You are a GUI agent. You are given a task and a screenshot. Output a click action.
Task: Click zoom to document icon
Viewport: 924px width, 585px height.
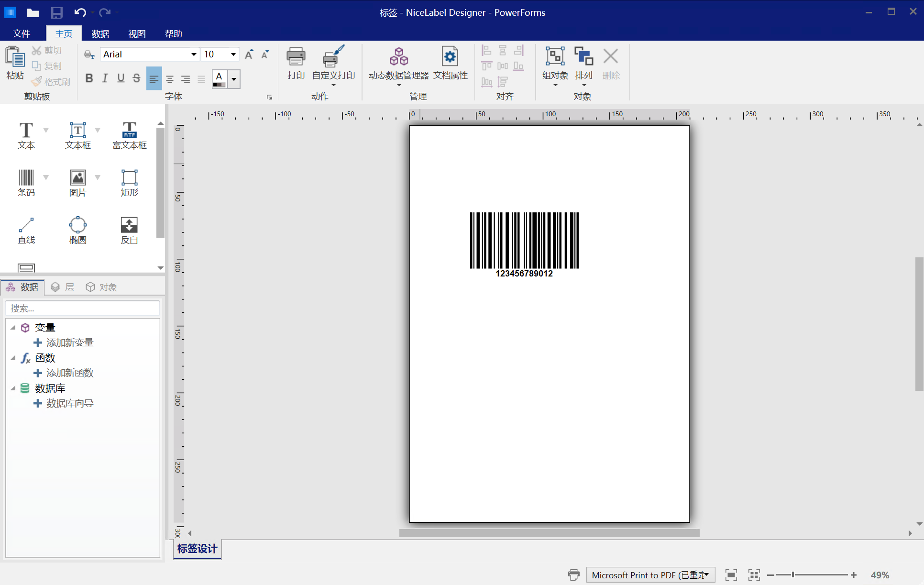[x=731, y=574]
